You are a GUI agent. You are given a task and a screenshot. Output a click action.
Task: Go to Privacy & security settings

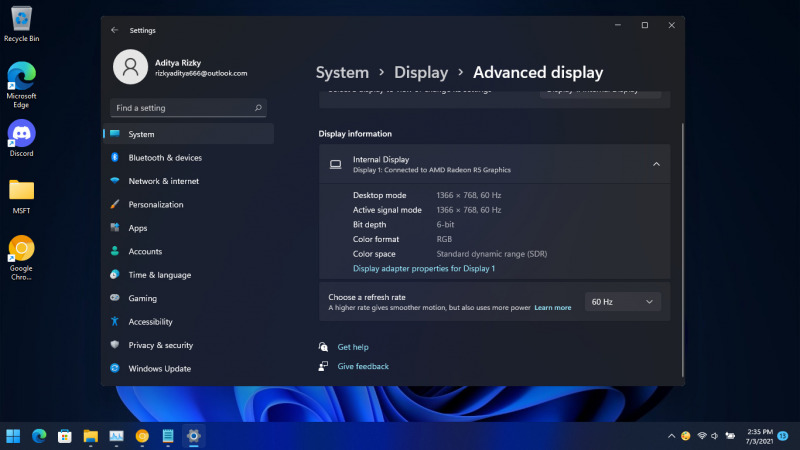[x=189, y=345]
